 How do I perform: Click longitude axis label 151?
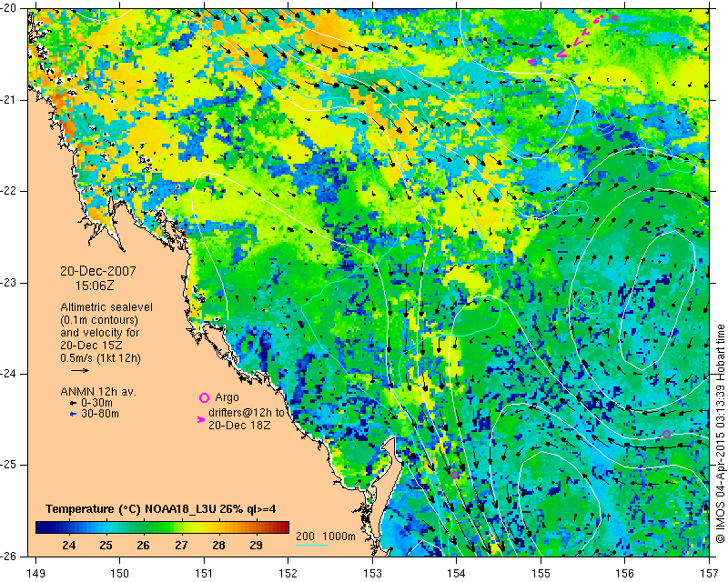pyautogui.click(x=204, y=574)
